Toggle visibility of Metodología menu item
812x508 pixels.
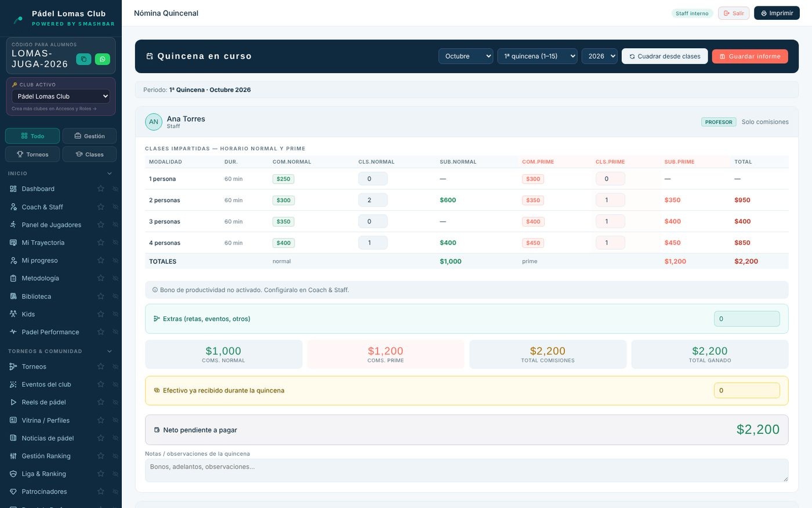[115, 278]
